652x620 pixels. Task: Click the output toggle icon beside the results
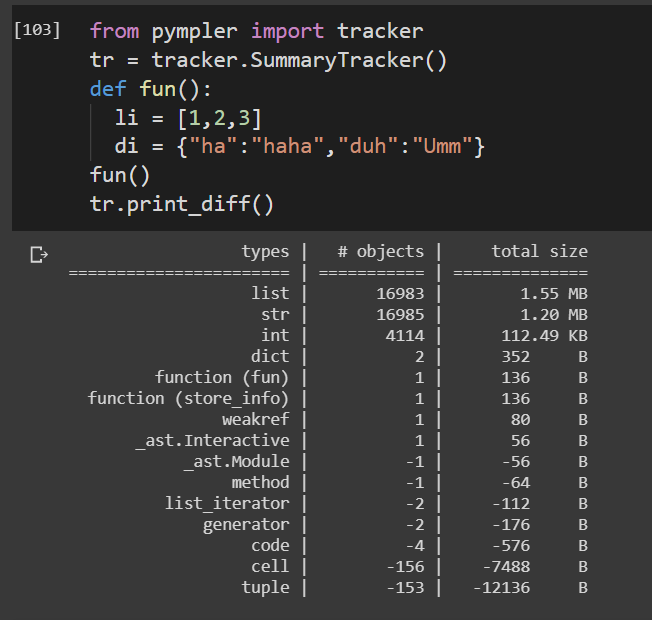(39, 256)
